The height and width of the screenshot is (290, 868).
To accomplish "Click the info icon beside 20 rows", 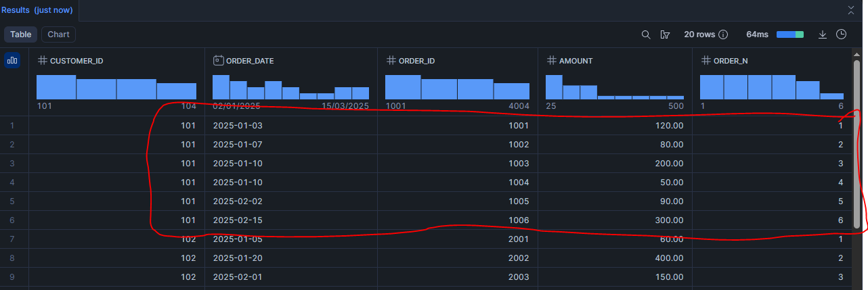I will (723, 34).
